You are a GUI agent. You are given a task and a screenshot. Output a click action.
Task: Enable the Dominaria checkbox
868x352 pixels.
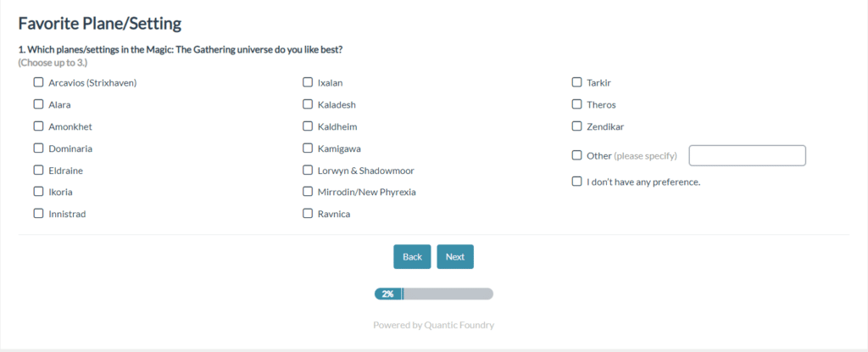pyautogui.click(x=38, y=148)
